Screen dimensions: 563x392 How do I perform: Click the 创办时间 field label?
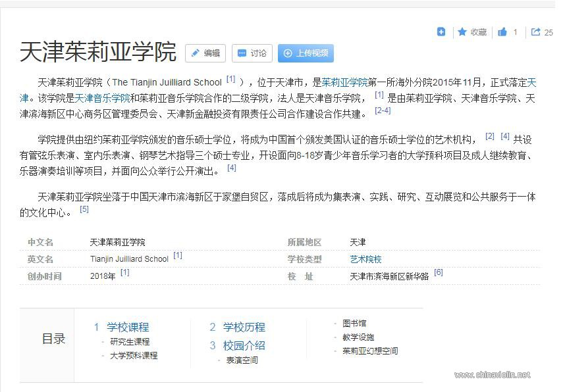(45, 276)
